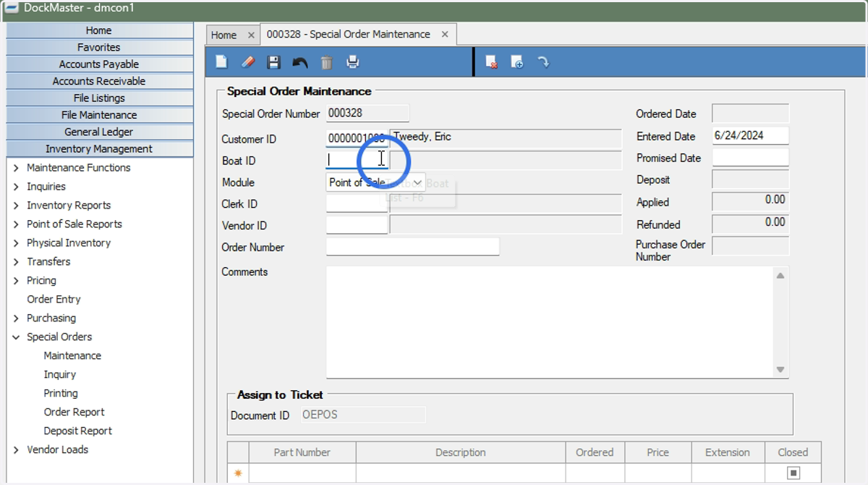
Task: Expand the Transfers tree node
Action: pos(16,262)
